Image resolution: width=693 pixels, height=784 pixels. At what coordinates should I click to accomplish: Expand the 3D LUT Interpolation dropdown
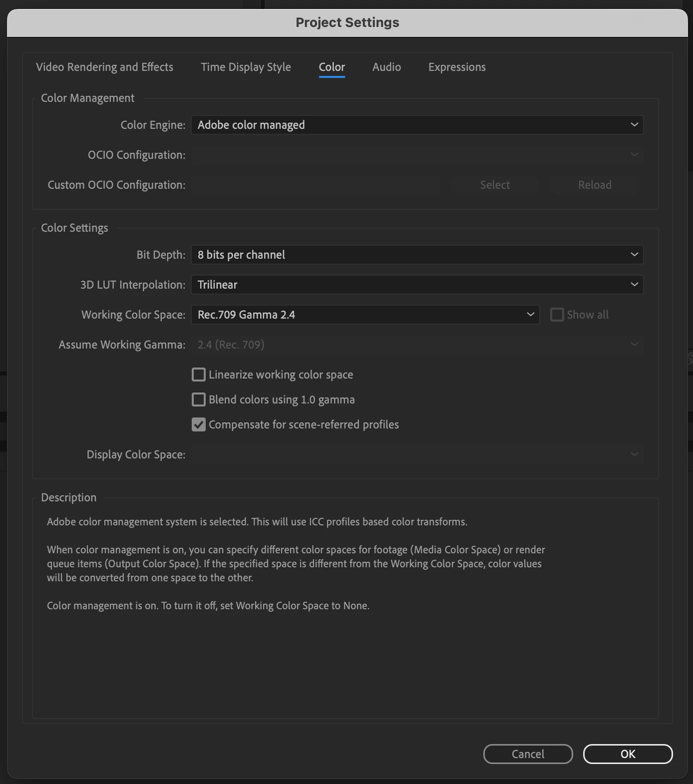tap(417, 285)
